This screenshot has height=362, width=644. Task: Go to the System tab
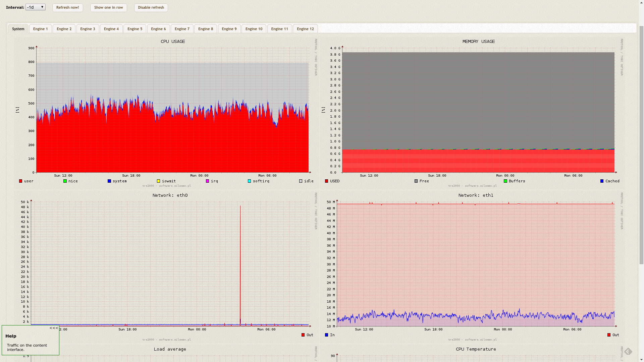[x=18, y=29]
